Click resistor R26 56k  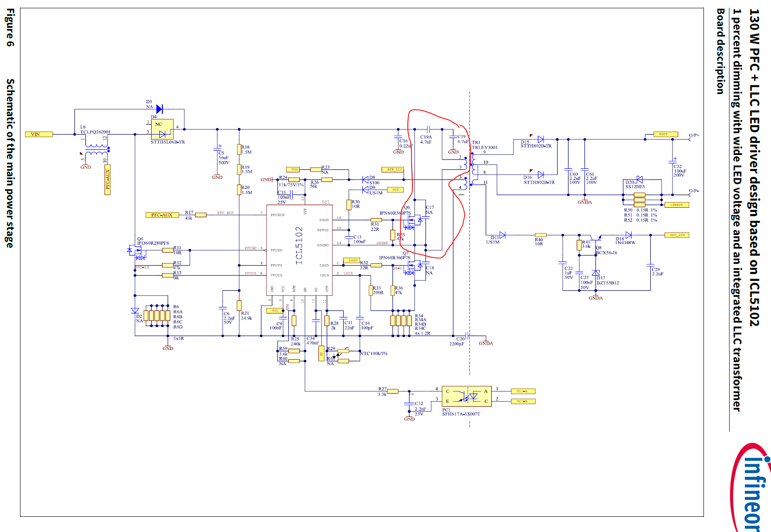click(327, 179)
